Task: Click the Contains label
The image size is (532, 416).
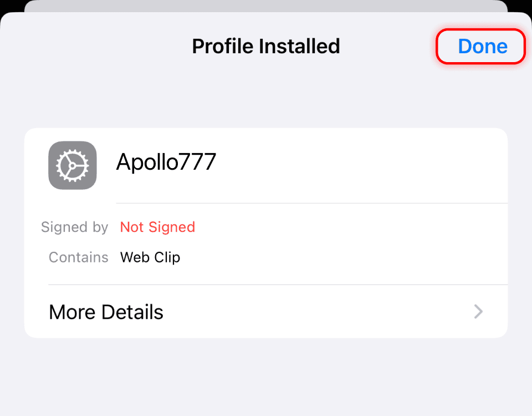Action: (79, 257)
